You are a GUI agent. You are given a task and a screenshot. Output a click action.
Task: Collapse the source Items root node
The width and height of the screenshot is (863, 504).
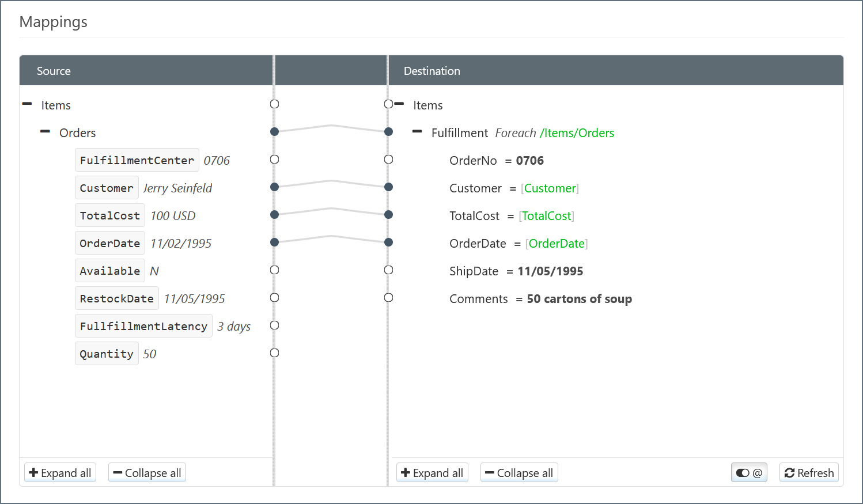27,104
